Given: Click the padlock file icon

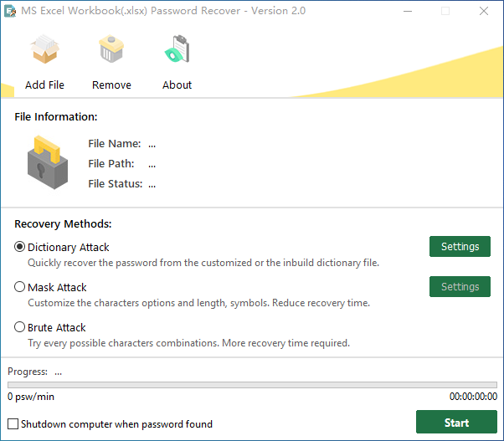Looking at the screenshot, I should tap(48, 162).
